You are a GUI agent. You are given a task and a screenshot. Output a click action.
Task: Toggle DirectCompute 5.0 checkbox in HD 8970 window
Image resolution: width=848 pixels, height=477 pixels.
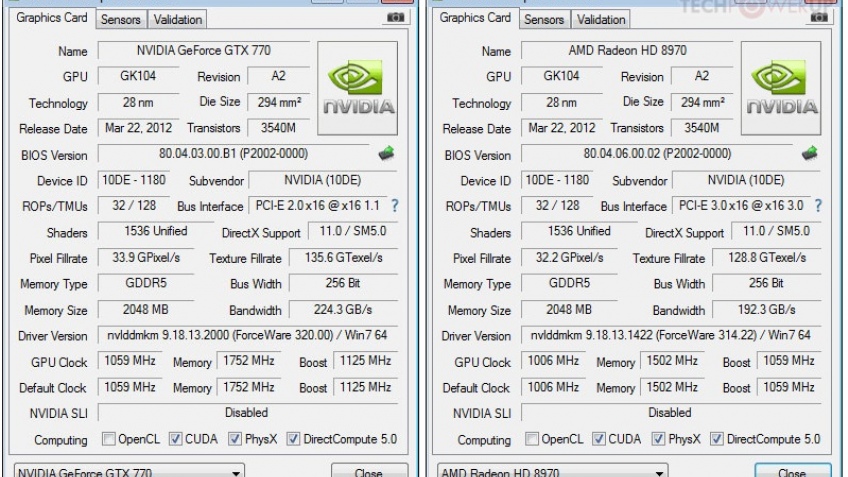pos(717,439)
